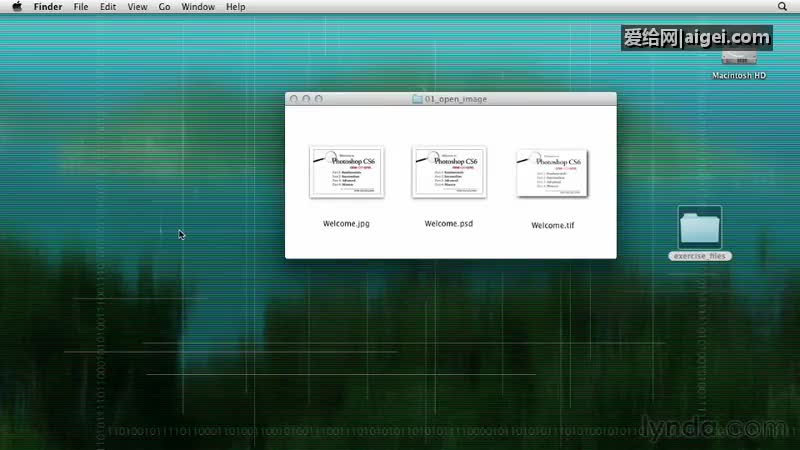Open the Apple logo menu

[15, 7]
